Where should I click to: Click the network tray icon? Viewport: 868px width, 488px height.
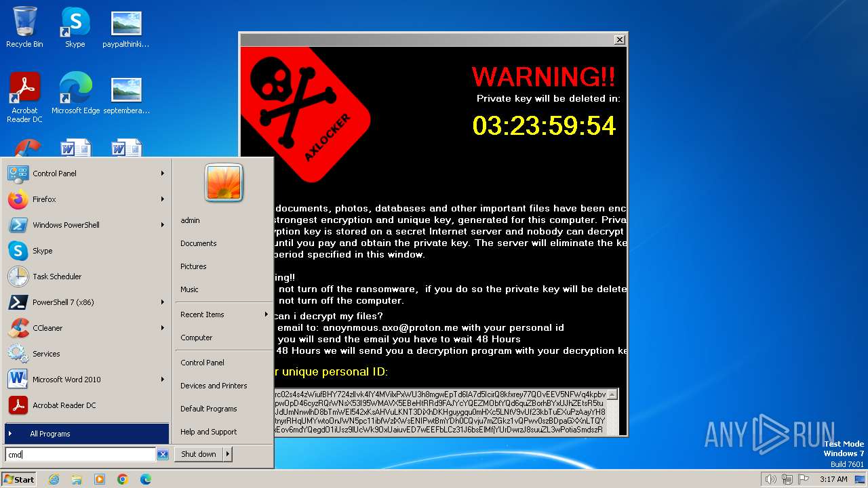(x=787, y=479)
